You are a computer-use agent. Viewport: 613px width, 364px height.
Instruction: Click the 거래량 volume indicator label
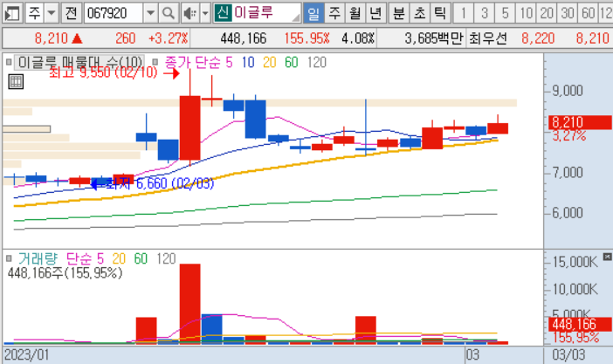tap(38, 258)
